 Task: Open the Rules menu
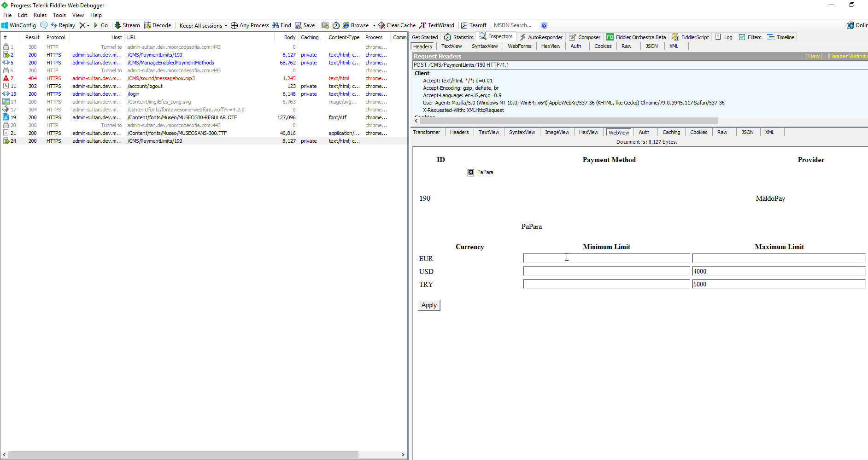(x=40, y=15)
